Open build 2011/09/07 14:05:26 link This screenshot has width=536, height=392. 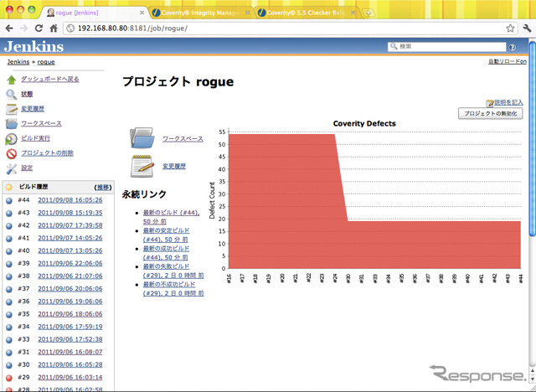point(70,238)
